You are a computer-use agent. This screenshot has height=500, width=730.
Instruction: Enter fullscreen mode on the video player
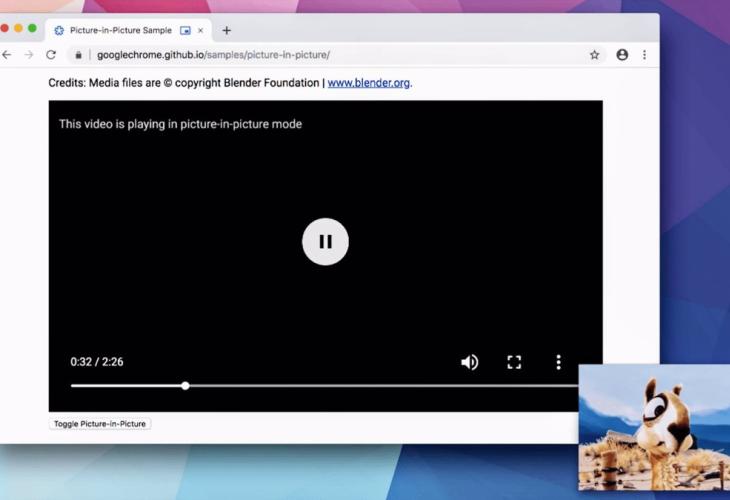point(514,362)
